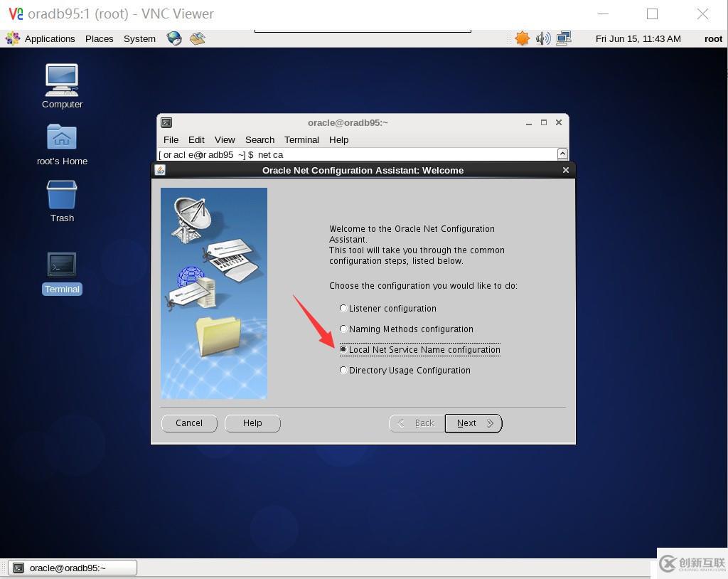Choose Directory Usage Configuration option

point(343,370)
